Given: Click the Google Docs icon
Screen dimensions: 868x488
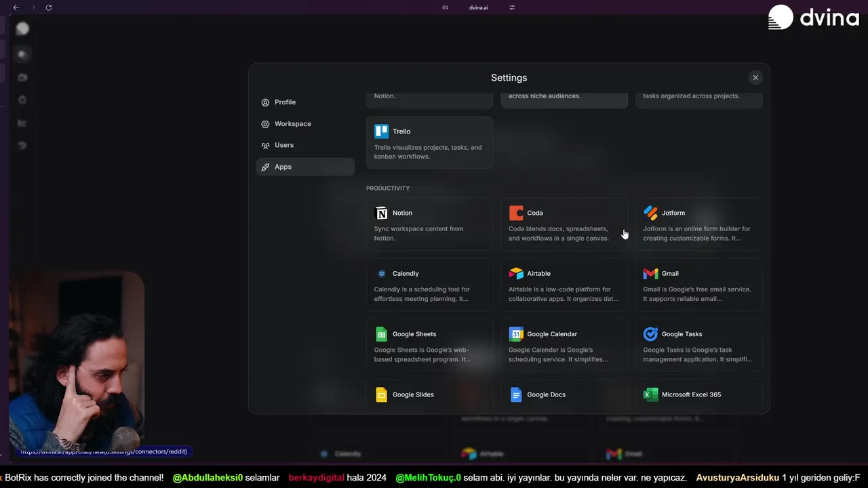Looking at the screenshot, I should 516,394.
